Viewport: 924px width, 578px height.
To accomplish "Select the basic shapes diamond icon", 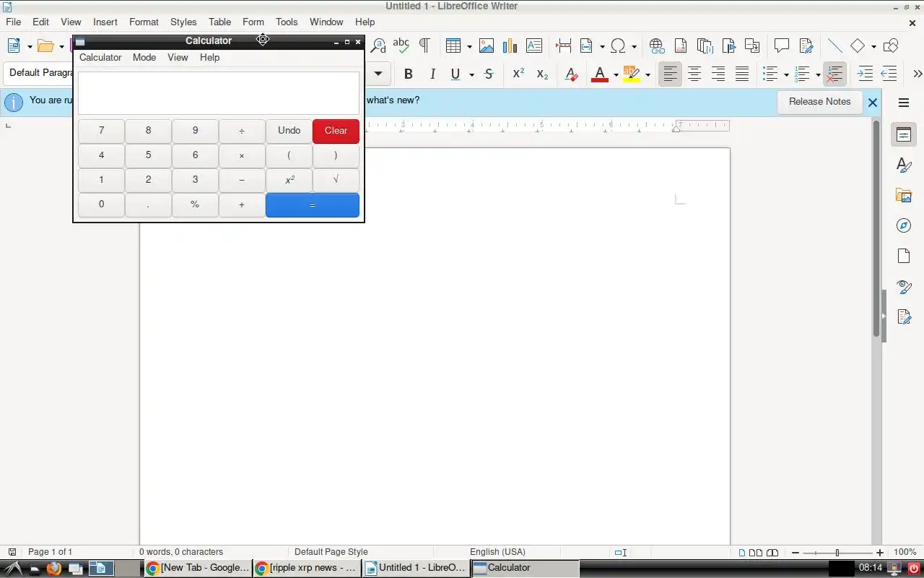I will 858,46.
